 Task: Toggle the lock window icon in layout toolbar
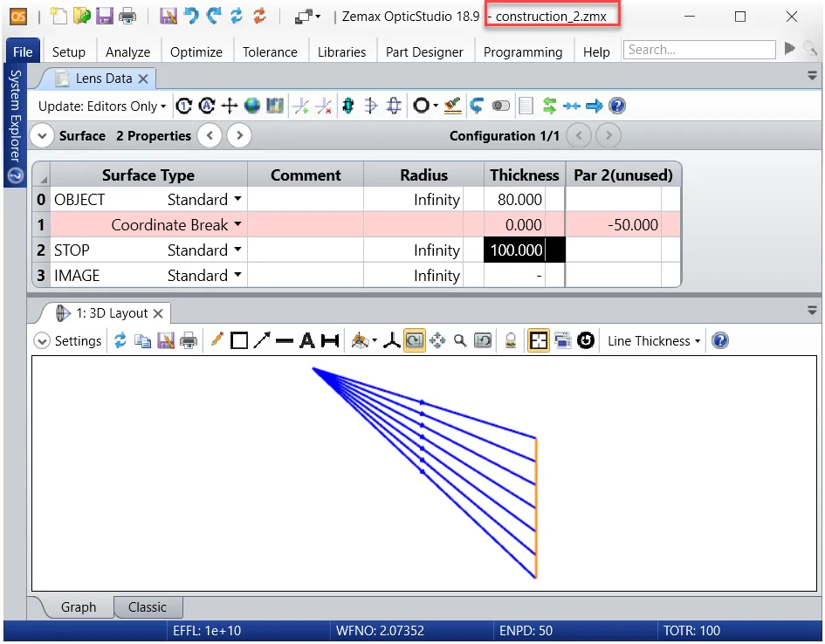coord(510,341)
